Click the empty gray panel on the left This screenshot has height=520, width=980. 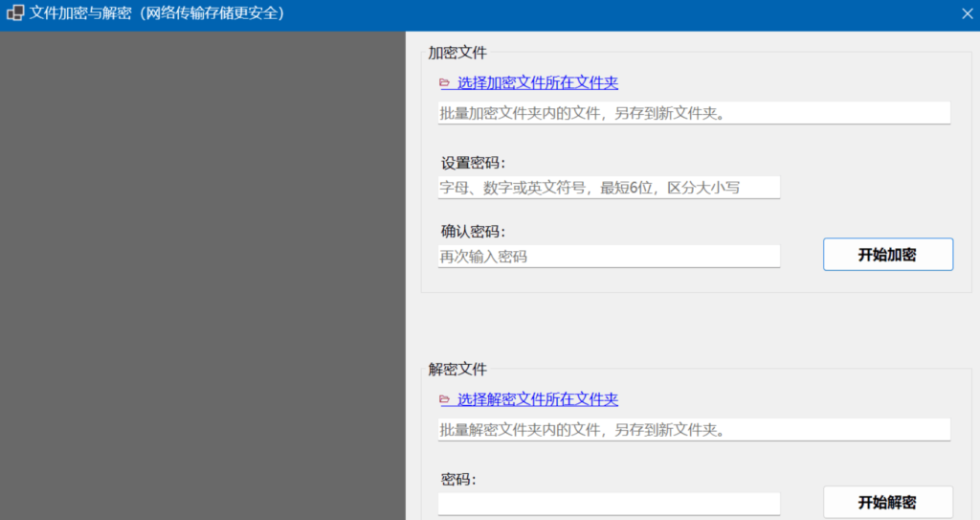203,278
